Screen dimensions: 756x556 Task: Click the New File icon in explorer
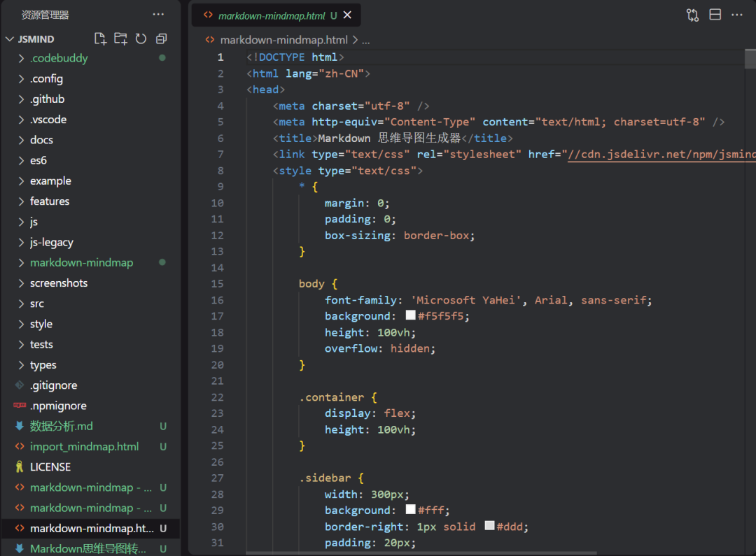click(100, 38)
